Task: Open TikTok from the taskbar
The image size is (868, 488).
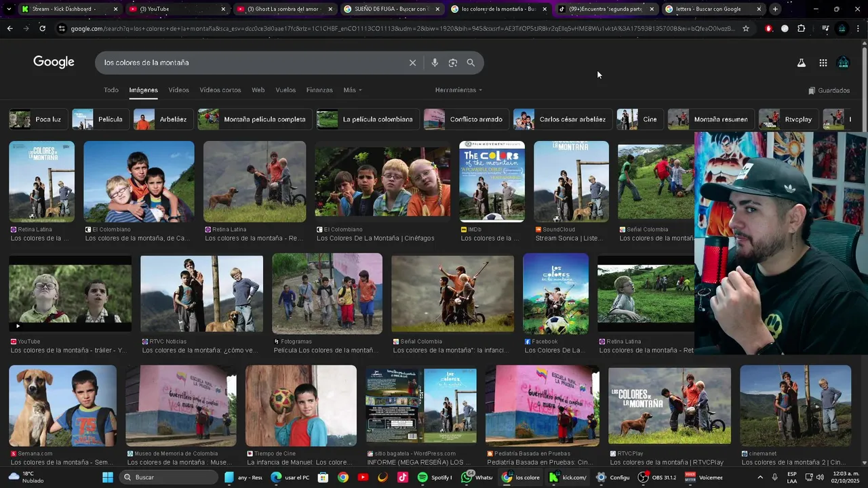Action: 403,477
